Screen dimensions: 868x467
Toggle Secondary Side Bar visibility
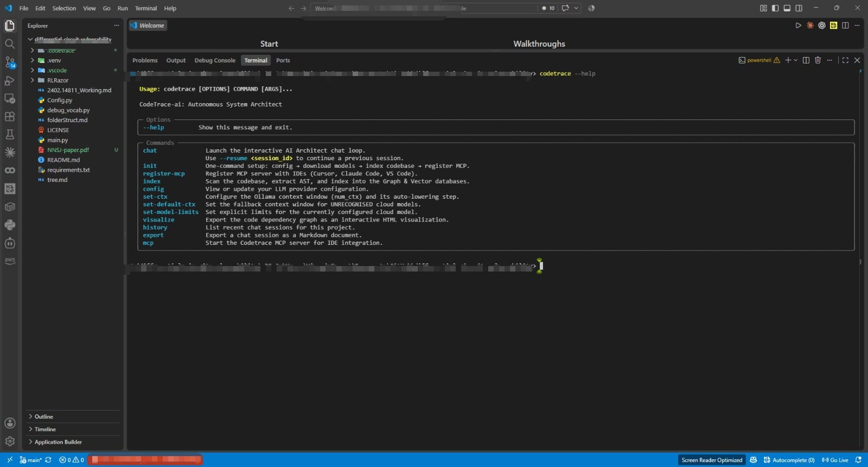799,8
